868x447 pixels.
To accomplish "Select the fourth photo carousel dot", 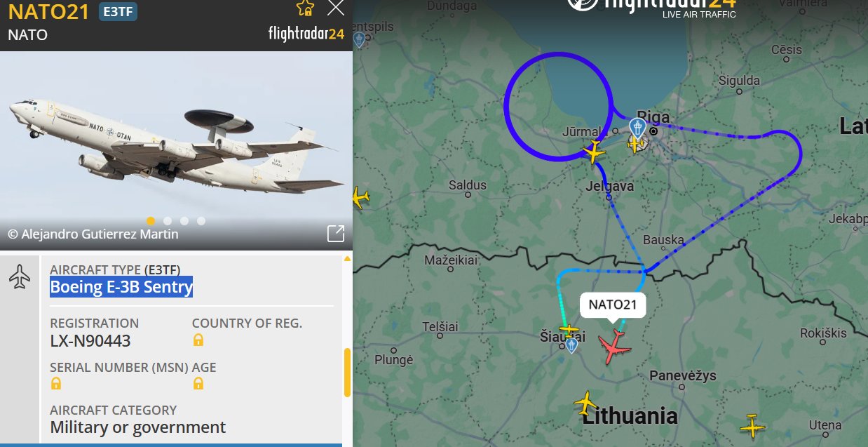I will [201, 221].
